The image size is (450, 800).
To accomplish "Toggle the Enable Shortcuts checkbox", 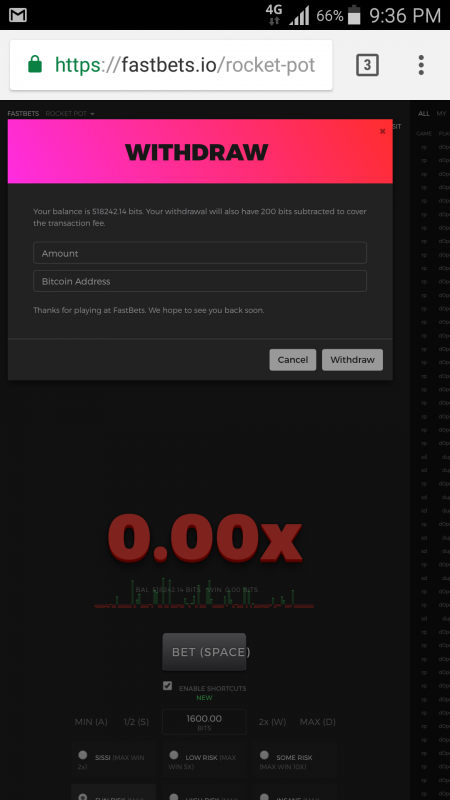I will tap(167, 686).
